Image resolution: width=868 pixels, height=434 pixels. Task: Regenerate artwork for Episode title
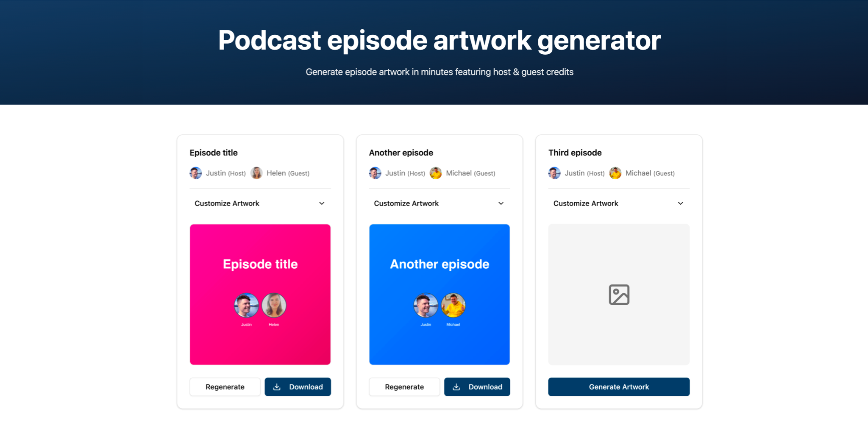click(225, 387)
